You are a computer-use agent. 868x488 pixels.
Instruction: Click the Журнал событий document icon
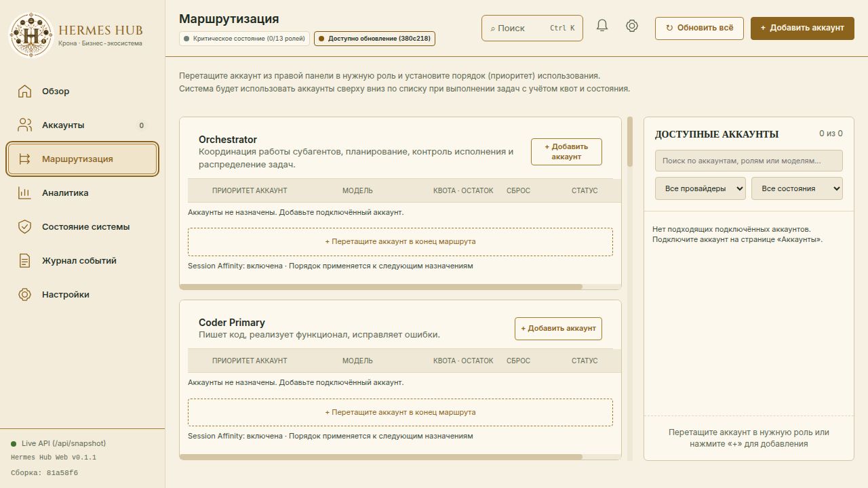tap(24, 261)
